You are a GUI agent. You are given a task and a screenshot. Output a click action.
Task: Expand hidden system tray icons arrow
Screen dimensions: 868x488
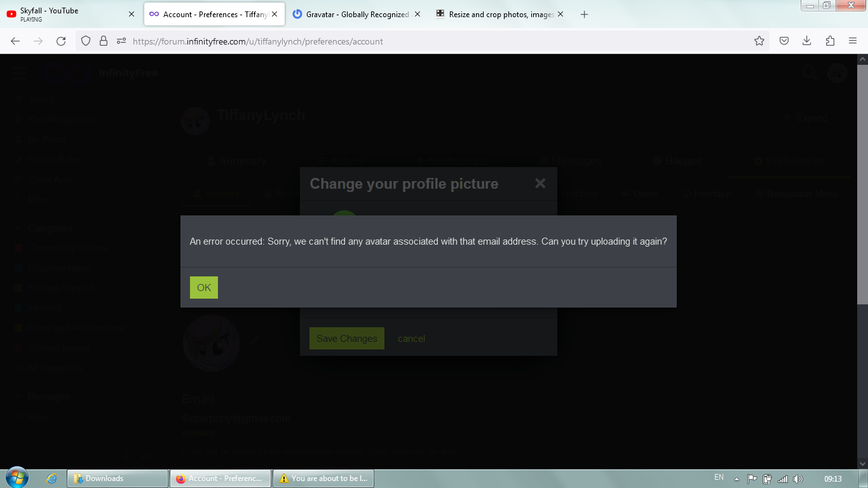coord(736,479)
